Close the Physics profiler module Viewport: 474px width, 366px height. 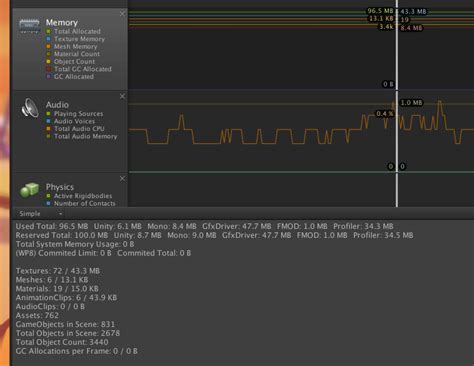tap(122, 179)
